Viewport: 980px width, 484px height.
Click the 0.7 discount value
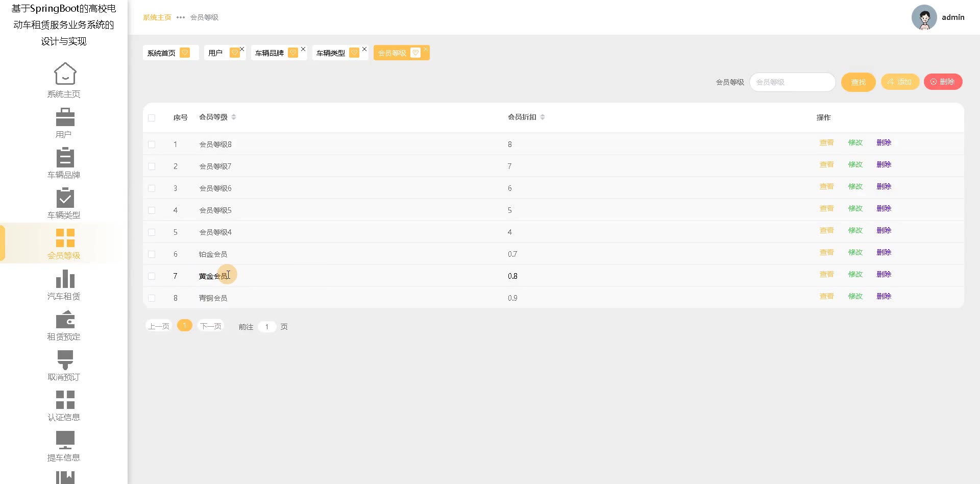pos(512,254)
